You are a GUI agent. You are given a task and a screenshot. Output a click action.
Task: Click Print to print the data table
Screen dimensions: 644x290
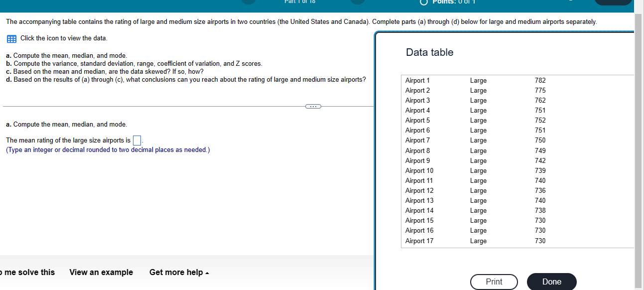(494, 282)
